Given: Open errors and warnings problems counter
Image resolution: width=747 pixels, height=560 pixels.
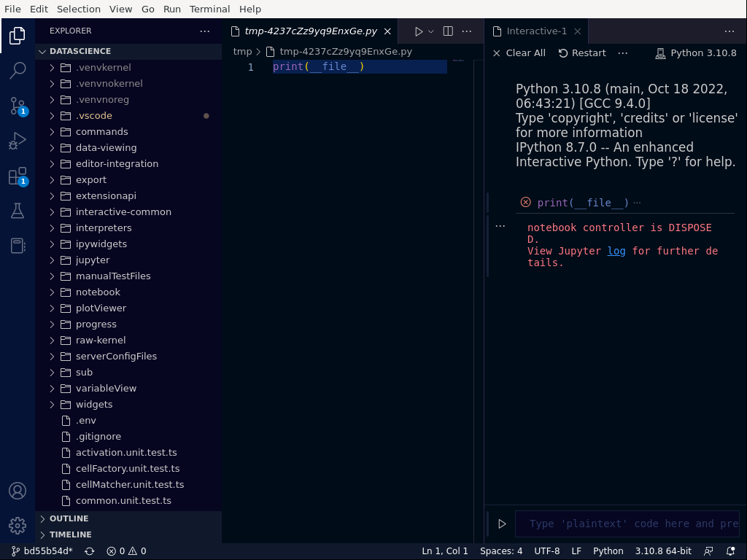Looking at the screenshot, I should click(x=127, y=551).
